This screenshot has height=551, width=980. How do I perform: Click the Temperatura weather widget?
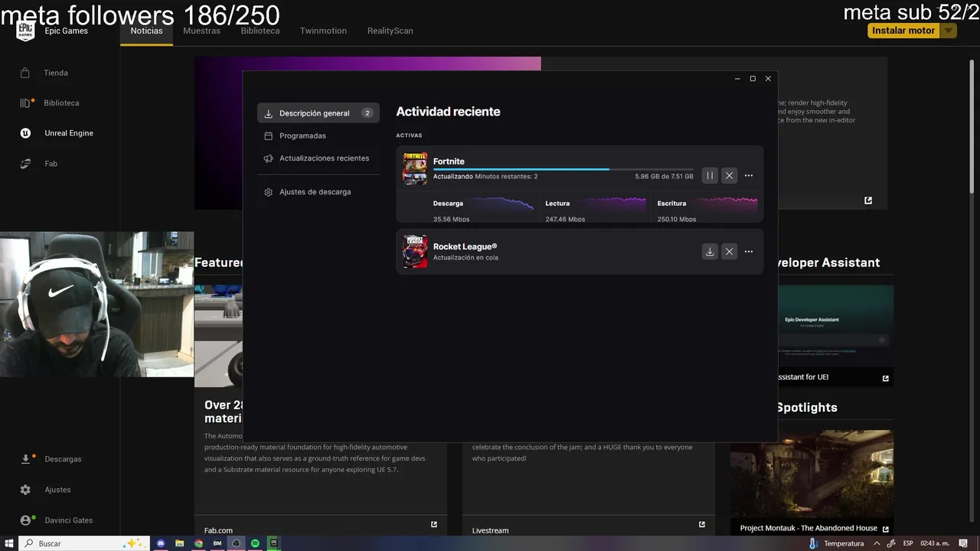(x=837, y=543)
